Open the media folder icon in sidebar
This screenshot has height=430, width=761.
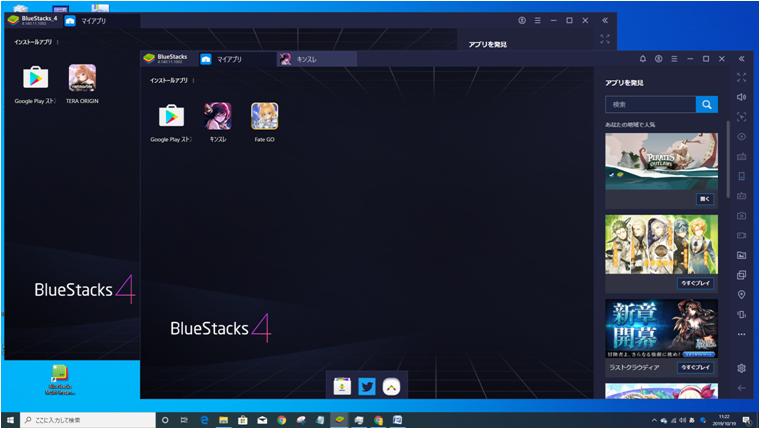742,255
